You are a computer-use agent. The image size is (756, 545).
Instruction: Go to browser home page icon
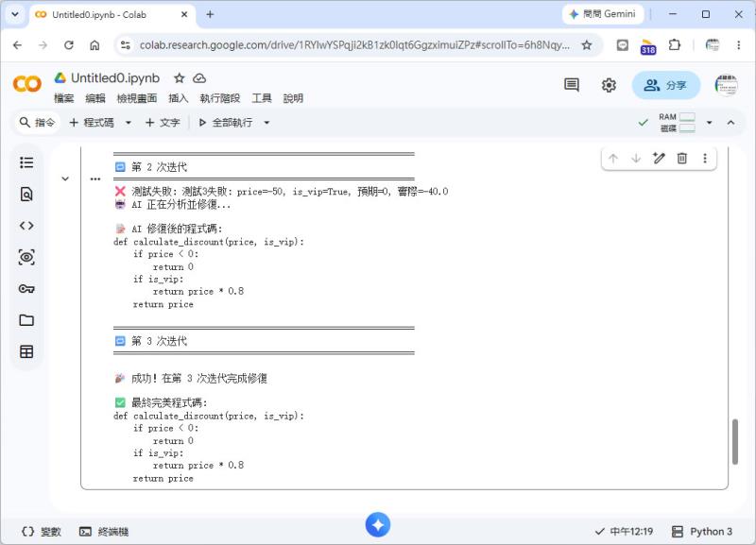(94, 45)
